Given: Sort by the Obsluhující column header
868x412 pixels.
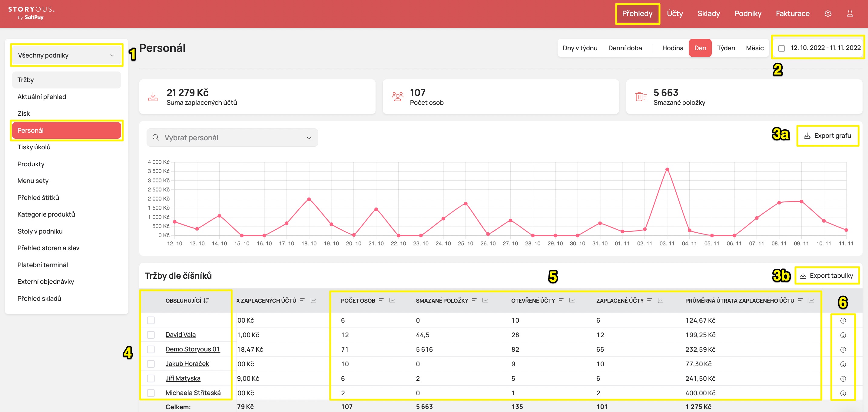Looking at the screenshot, I should [183, 301].
